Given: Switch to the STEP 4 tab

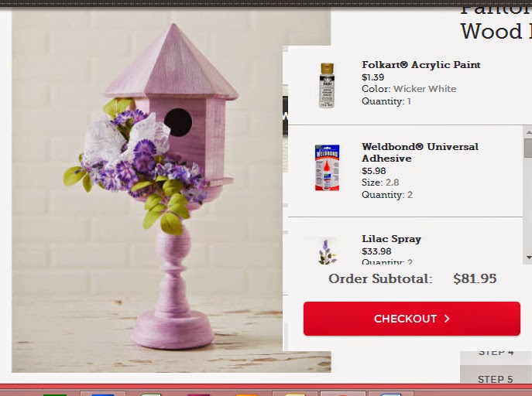Looking at the screenshot, I should [x=496, y=353].
